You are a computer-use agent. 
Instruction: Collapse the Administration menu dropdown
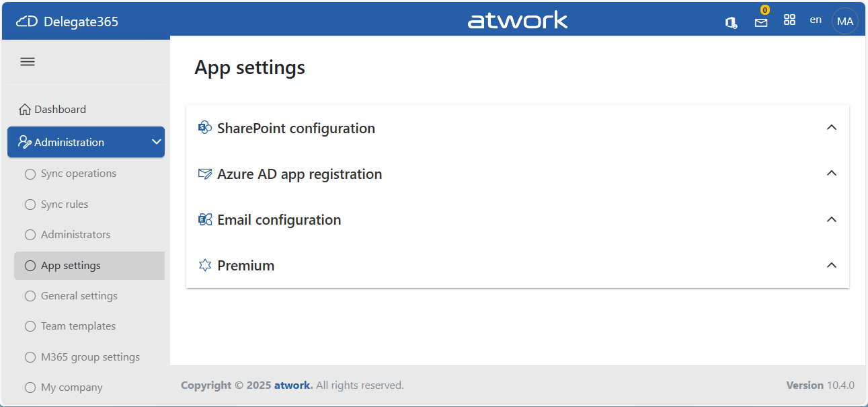pos(156,142)
